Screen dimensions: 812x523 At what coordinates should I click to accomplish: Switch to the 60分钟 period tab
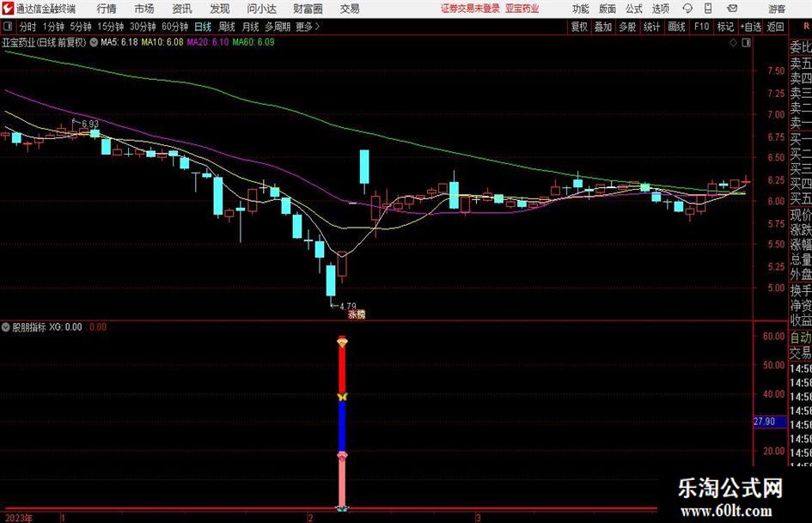[x=174, y=27]
